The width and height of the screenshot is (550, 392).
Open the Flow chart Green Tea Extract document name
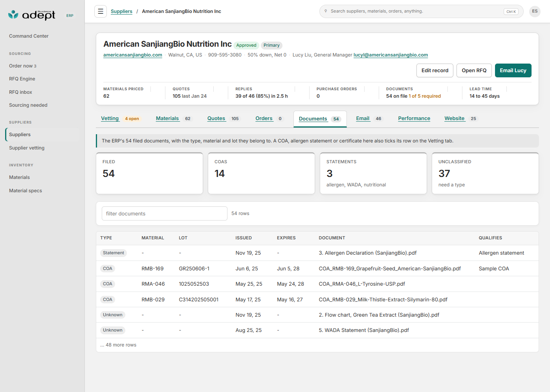[379, 315]
